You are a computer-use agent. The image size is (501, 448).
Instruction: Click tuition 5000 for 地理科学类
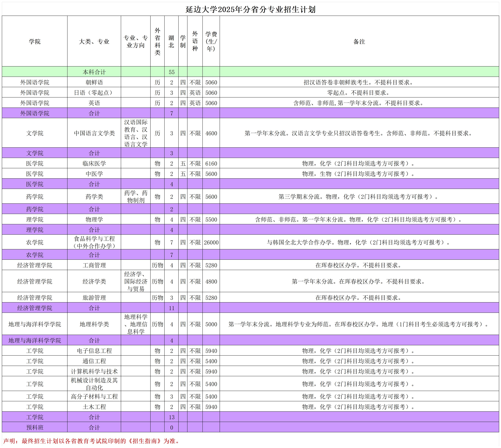coord(211,324)
